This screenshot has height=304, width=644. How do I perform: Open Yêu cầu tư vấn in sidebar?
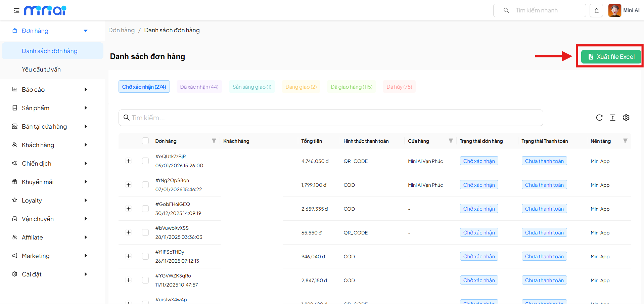41,70
